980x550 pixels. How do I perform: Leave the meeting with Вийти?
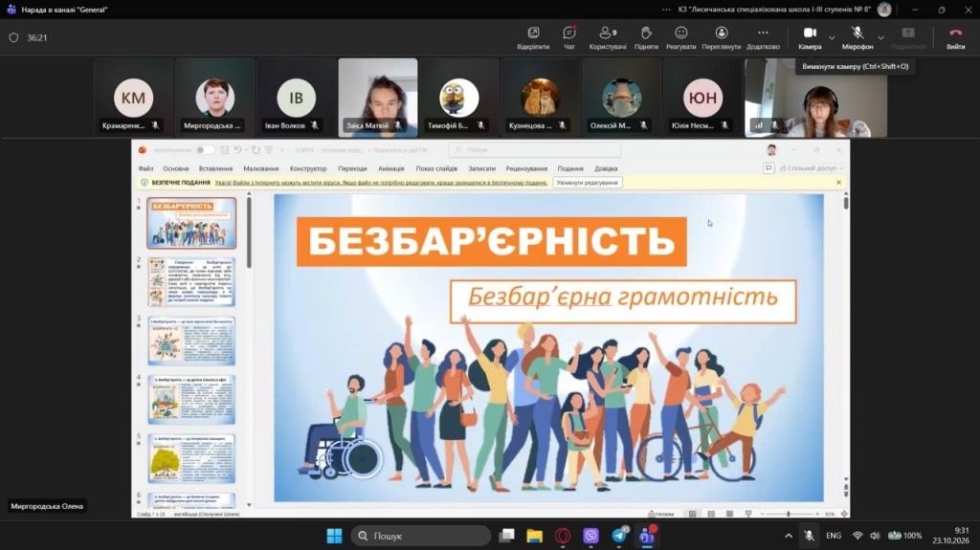956,37
